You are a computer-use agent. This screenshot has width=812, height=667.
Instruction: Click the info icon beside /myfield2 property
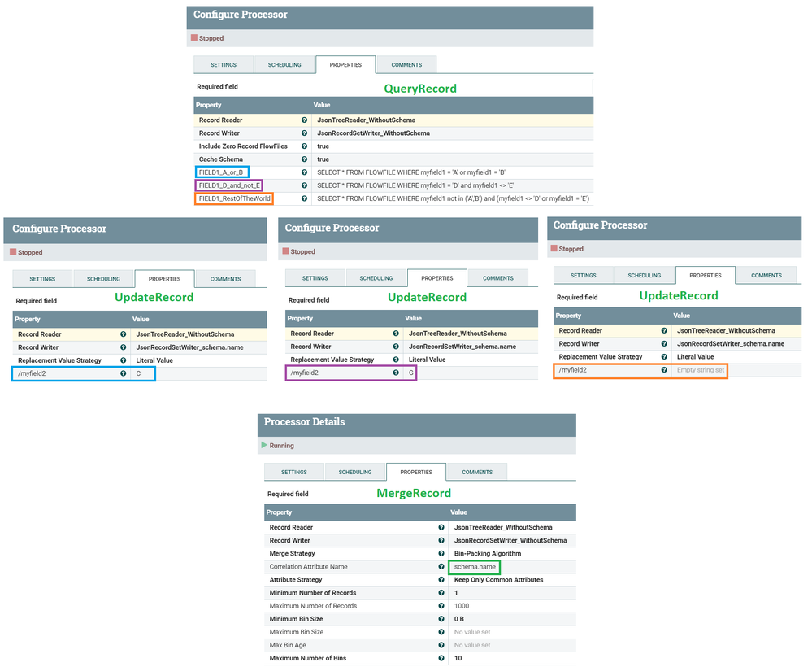coord(121,373)
